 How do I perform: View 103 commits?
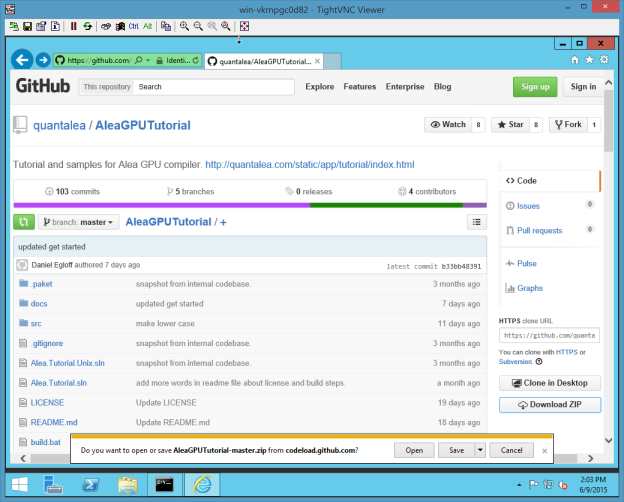click(72, 191)
